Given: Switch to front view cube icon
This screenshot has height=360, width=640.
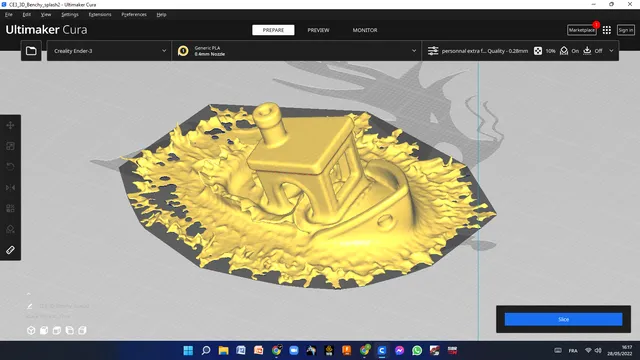Looking at the screenshot, I should point(44,330).
